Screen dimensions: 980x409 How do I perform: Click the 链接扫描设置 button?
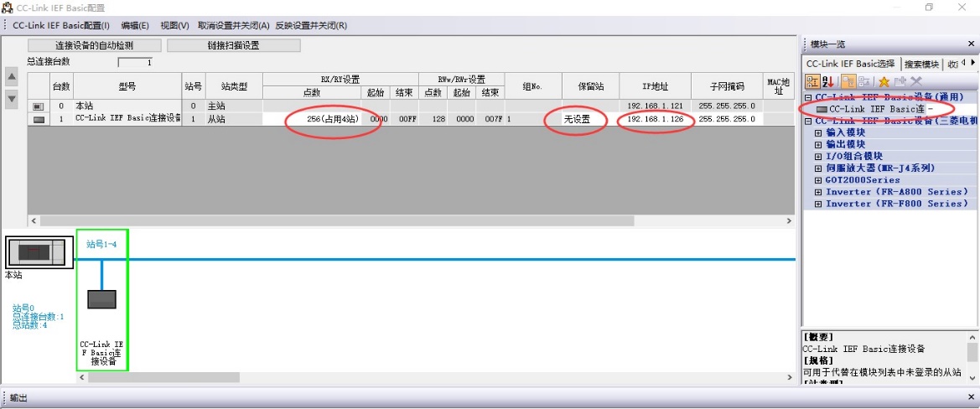point(234,45)
